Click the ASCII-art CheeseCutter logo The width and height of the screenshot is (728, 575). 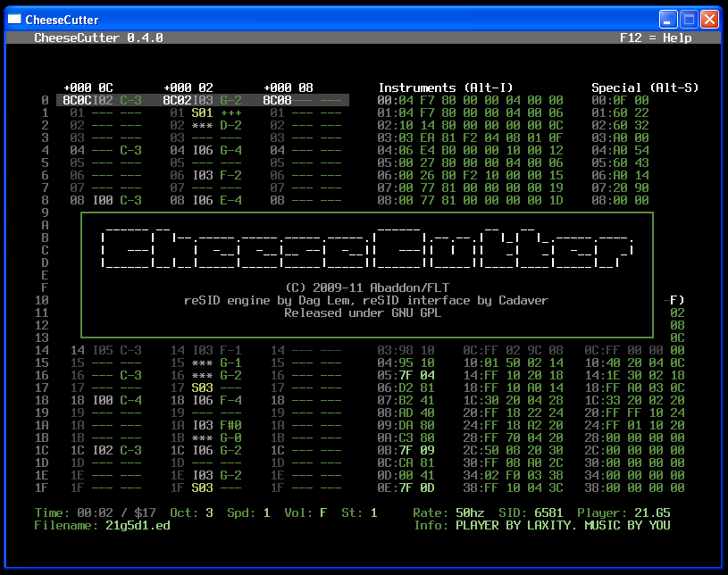click(367, 248)
